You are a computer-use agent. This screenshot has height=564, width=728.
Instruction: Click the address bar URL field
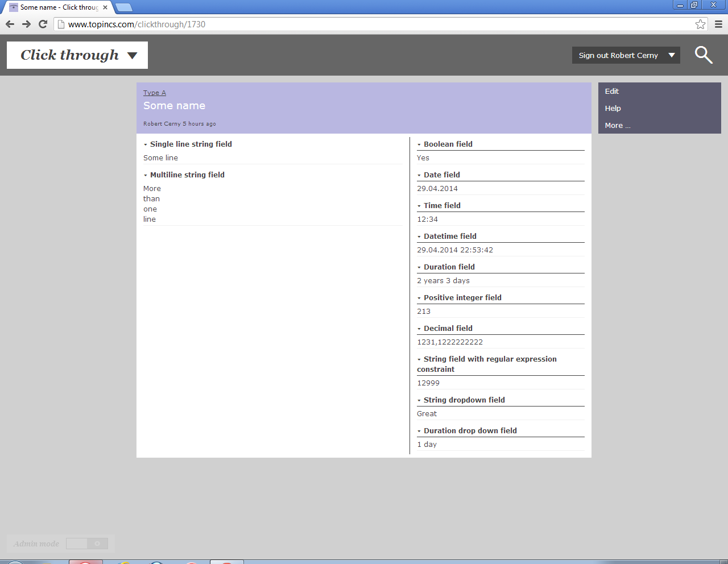pyautogui.click(x=375, y=24)
